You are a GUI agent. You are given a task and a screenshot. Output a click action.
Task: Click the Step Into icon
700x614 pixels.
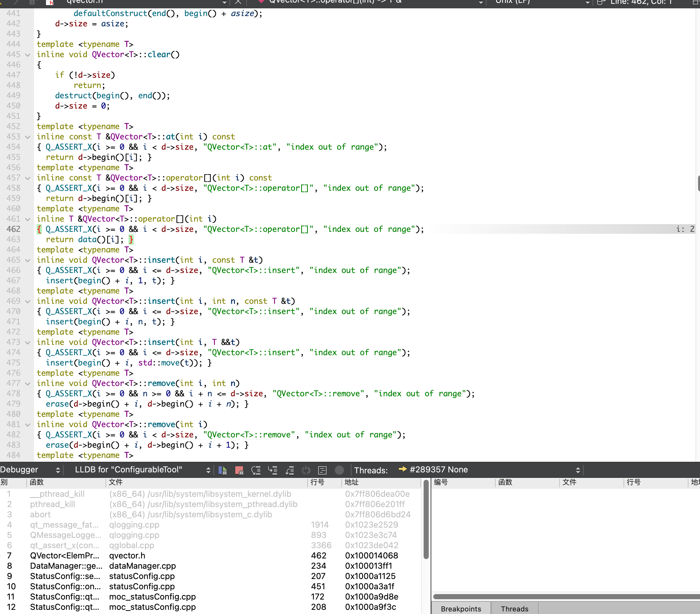tap(273, 470)
